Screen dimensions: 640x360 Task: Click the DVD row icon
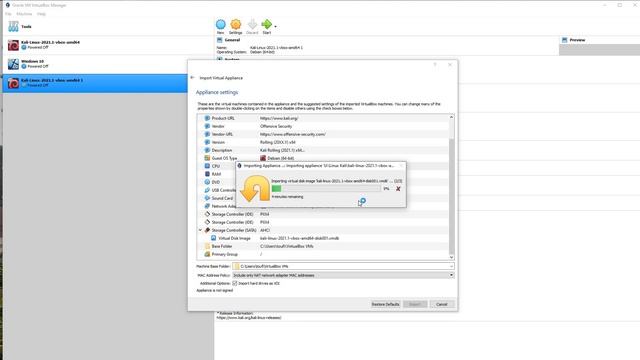pos(207,182)
